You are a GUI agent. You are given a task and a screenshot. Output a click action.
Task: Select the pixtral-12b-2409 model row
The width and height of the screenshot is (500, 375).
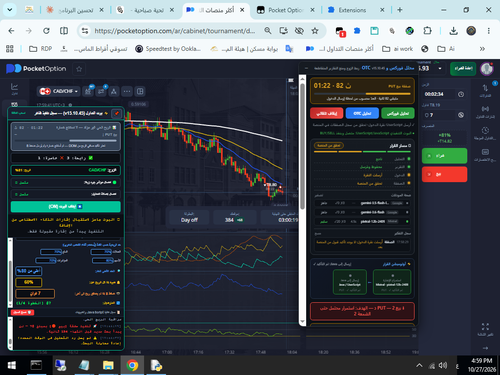pyautogui.click(x=362, y=221)
